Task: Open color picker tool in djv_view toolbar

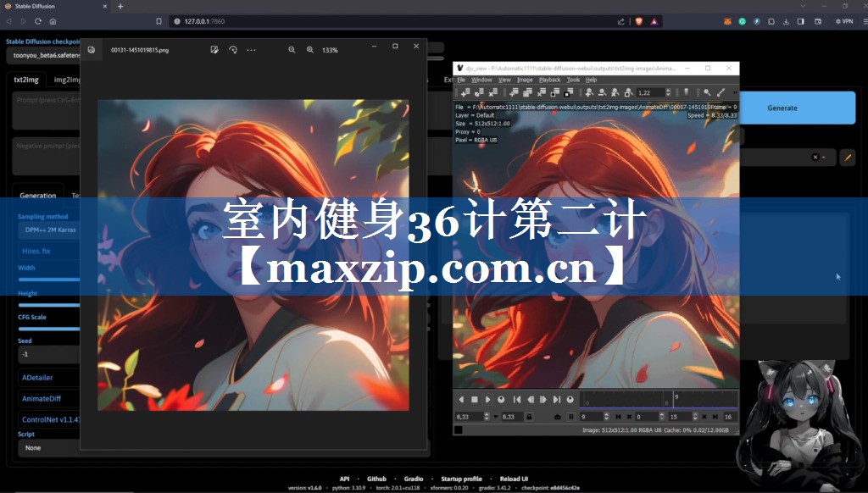Action: 721,92
